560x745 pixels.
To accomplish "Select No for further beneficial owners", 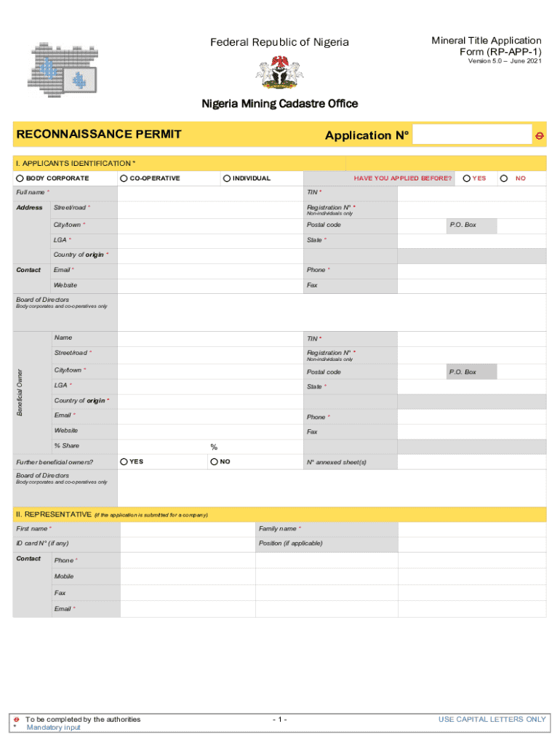I will click(215, 462).
